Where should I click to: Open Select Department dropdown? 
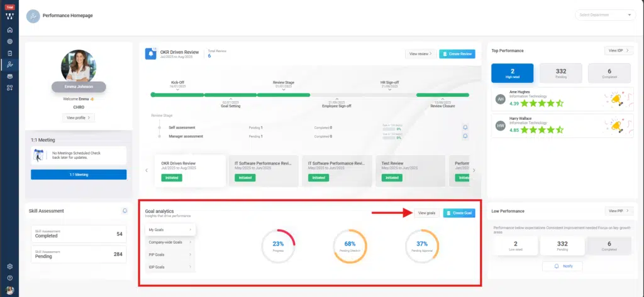click(x=604, y=15)
